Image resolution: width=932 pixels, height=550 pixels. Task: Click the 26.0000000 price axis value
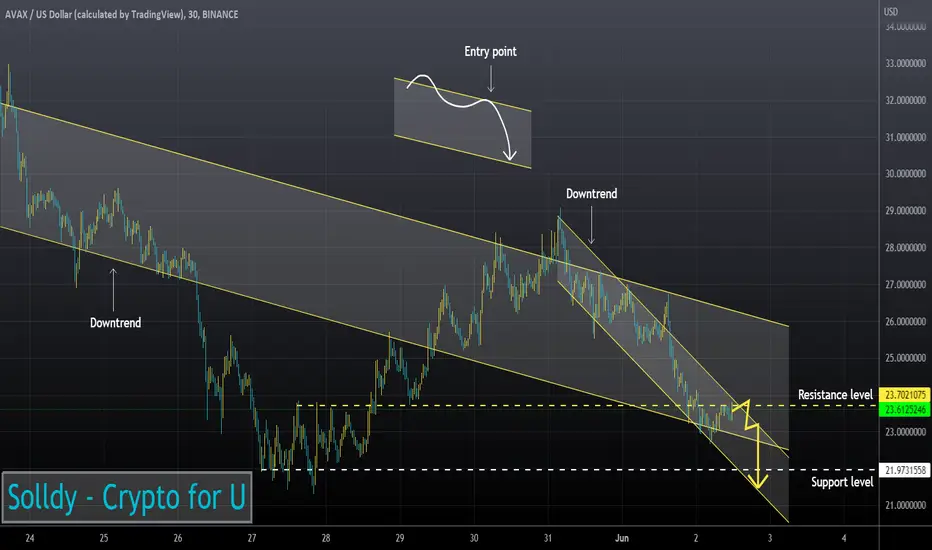[x=905, y=322]
